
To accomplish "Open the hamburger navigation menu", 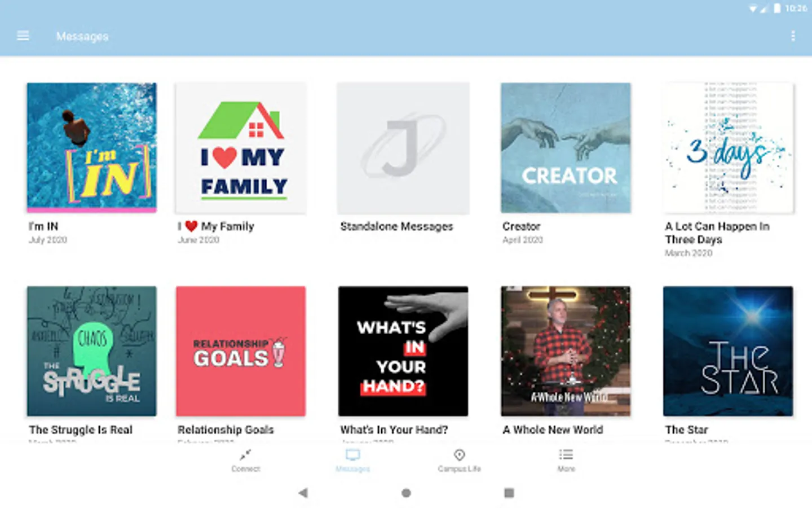I will point(23,36).
